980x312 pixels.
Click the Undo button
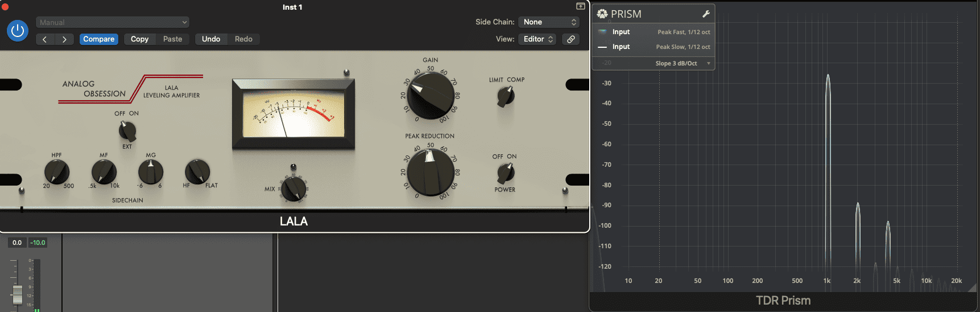(x=211, y=39)
